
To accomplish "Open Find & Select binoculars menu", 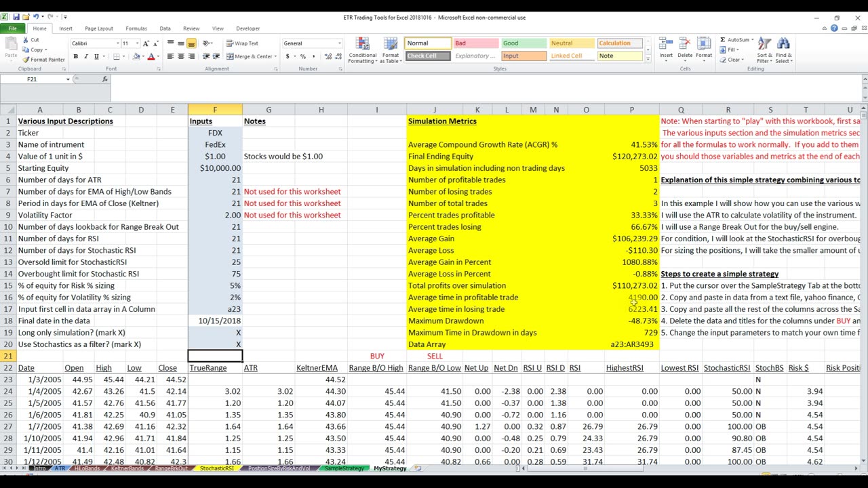I will click(x=783, y=50).
